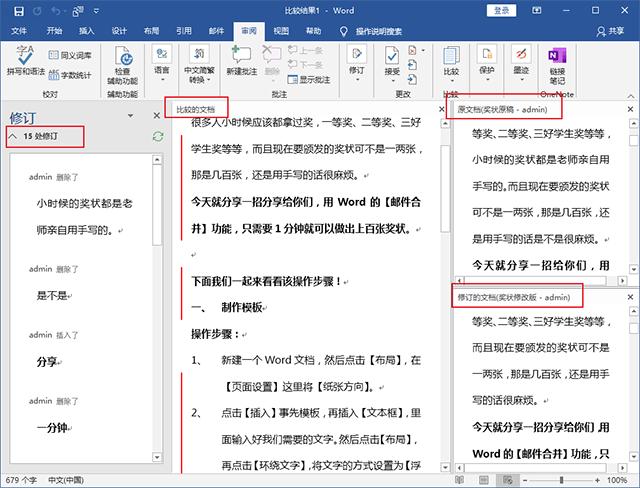Collapse the ribbon with the chevron
Image resolution: width=640 pixels, height=488 pixels.
(631, 96)
